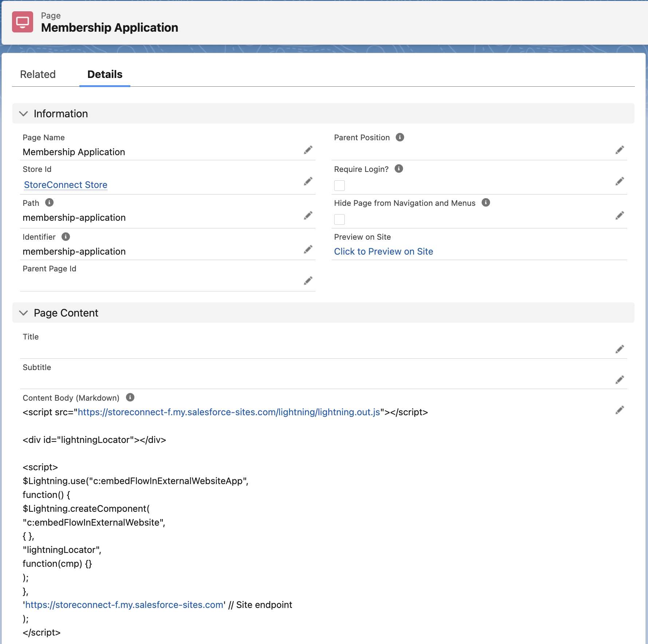648x644 pixels.
Task: Open the StoreConnect Store link
Action: pos(66,185)
